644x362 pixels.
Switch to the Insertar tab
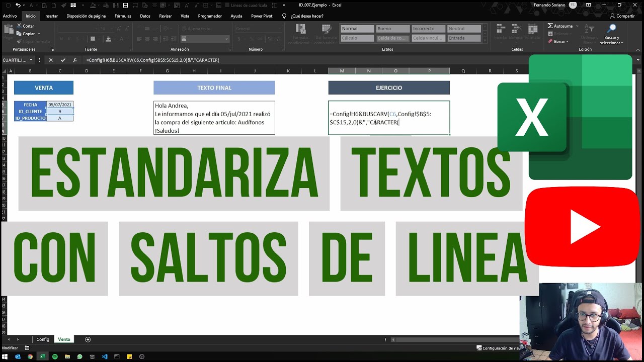(51, 16)
